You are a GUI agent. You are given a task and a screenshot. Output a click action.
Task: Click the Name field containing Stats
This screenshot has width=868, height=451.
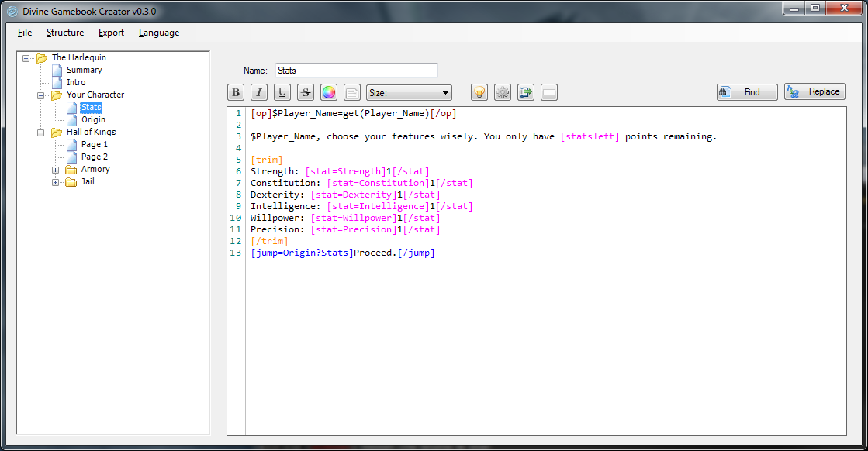pos(357,71)
